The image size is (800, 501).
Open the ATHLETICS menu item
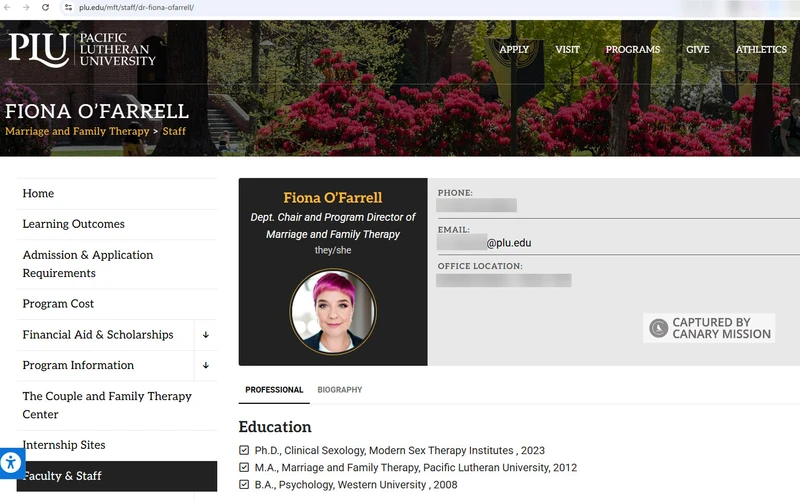(x=761, y=49)
